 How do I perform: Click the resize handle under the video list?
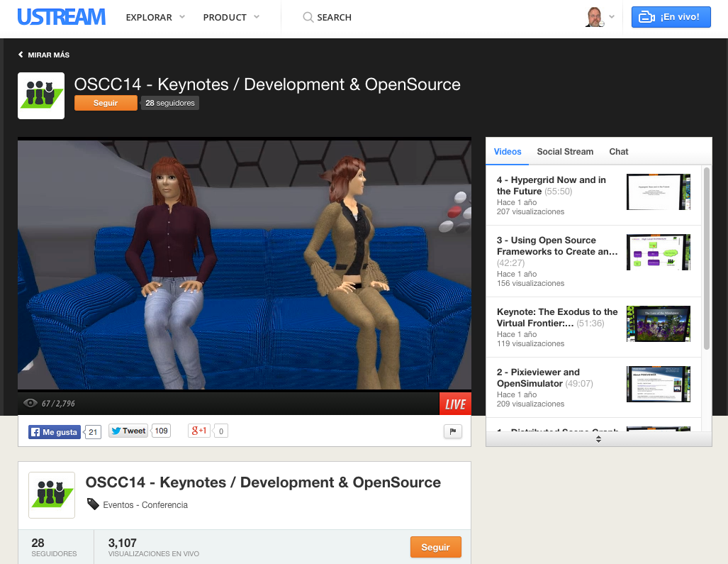(x=598, y=439)
